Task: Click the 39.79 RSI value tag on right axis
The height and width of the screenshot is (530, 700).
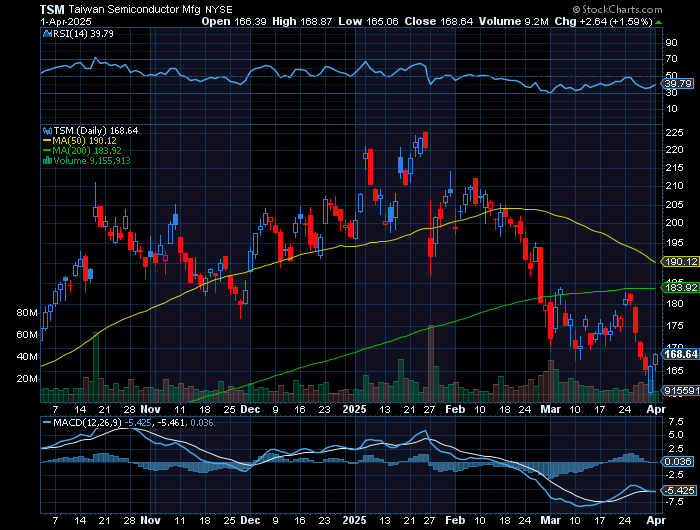Action: [678, 84]
